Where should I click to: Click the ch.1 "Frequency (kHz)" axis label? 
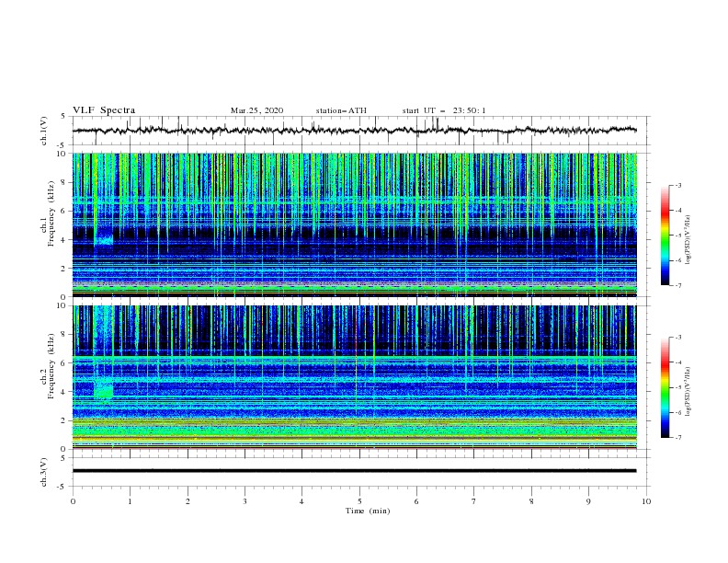coord(51,213)
